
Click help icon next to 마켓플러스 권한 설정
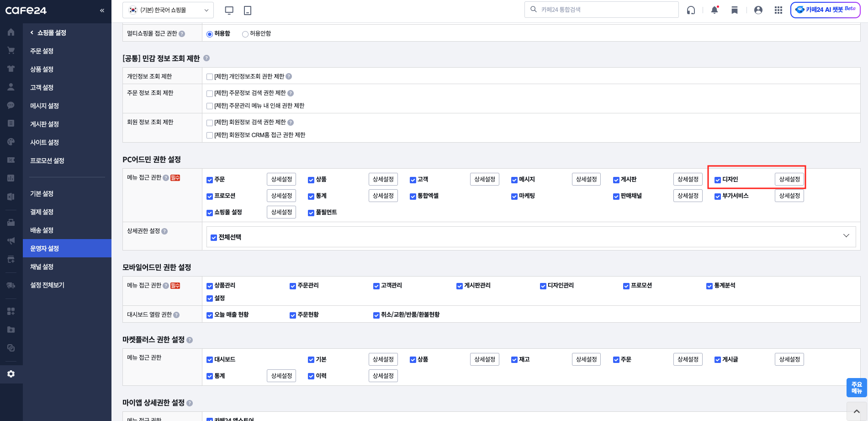(x=190, y=340)
